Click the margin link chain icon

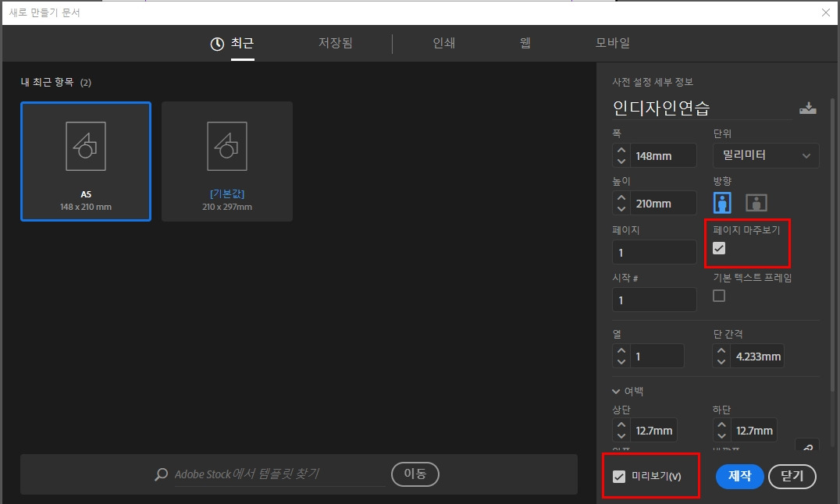pyautogui.click(x=807, y=447)
